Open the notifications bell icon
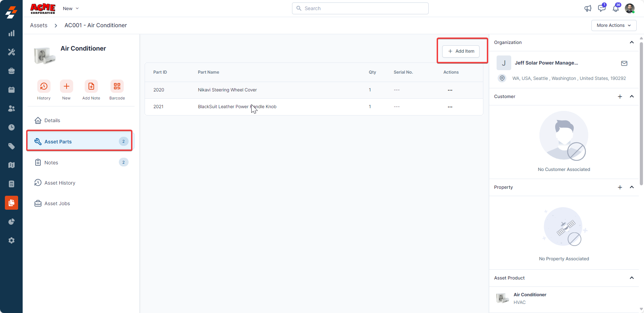Viewport: 644px width, 313px height. pos(616,8)
